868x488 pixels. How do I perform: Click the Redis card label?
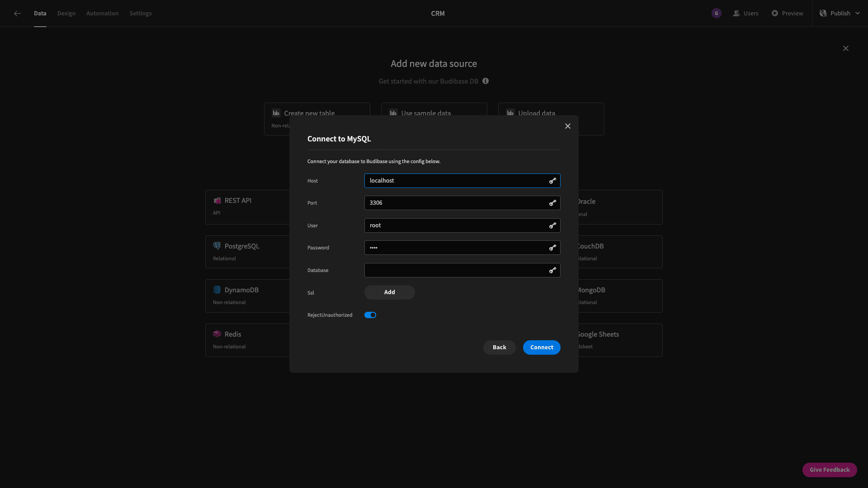233,334
